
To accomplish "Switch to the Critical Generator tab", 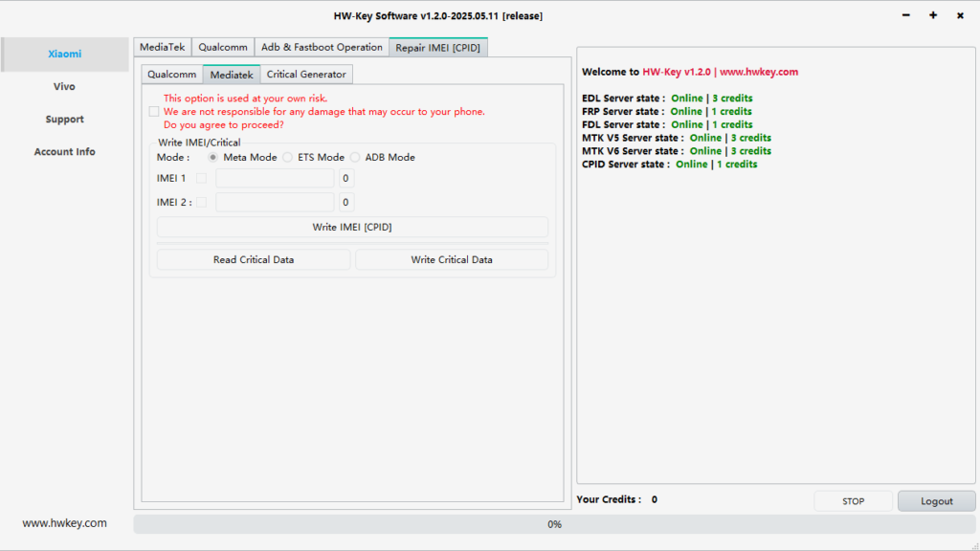I will pos(306,74).
